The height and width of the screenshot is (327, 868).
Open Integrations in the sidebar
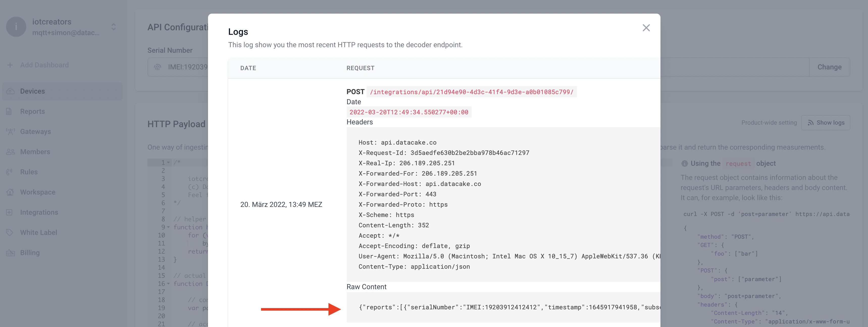[39, 212]
